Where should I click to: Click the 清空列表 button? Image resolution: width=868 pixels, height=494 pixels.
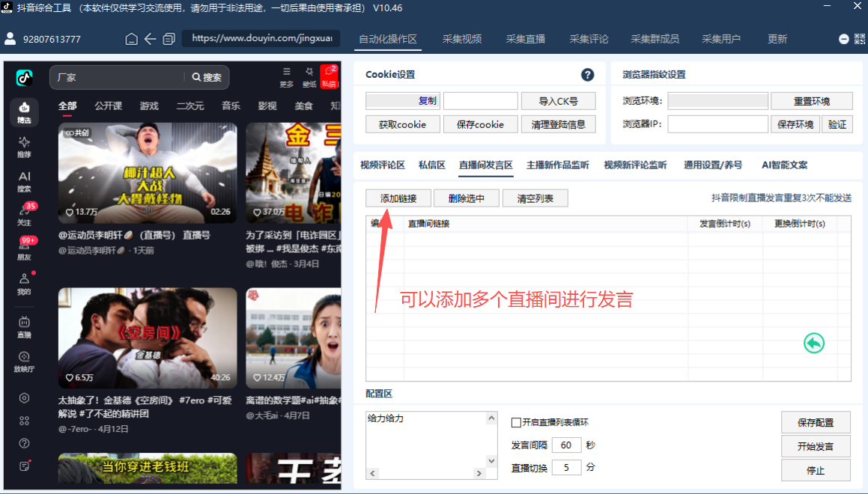tap(535, 198)
